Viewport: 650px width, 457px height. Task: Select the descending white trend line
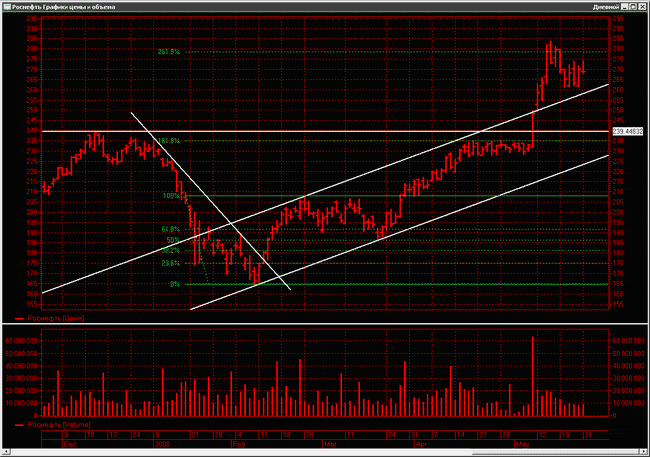pyautogui.click(x=211, y=201)
